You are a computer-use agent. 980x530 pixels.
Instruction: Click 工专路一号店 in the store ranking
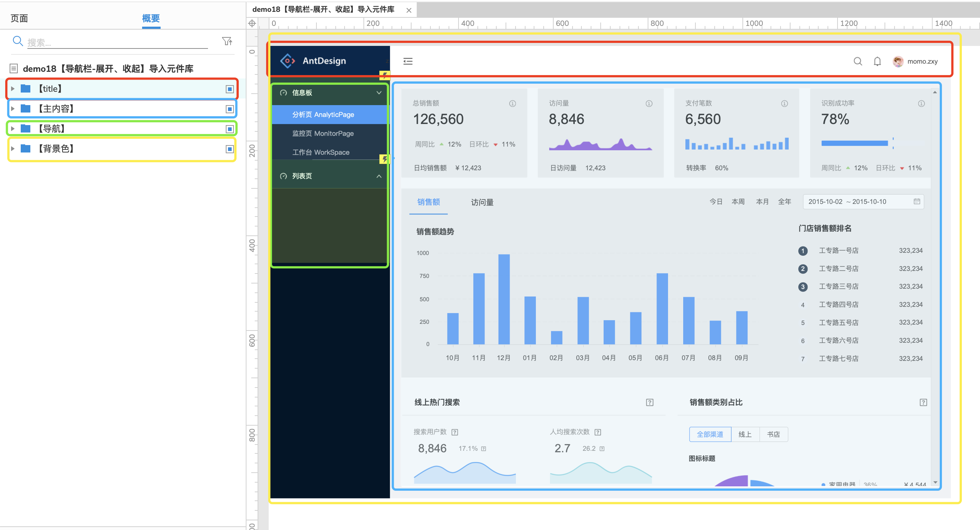[x=839, y=251]
